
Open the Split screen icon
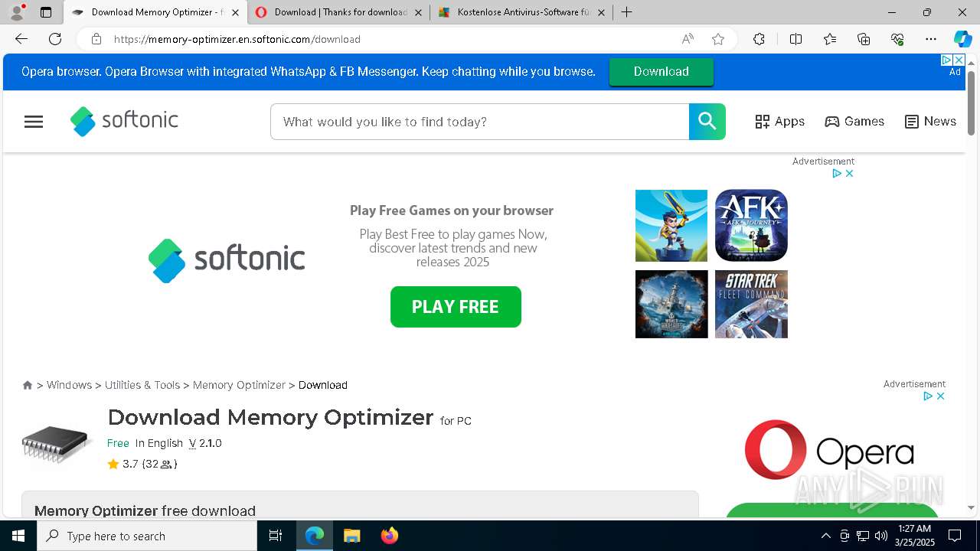tap(795, 39)
